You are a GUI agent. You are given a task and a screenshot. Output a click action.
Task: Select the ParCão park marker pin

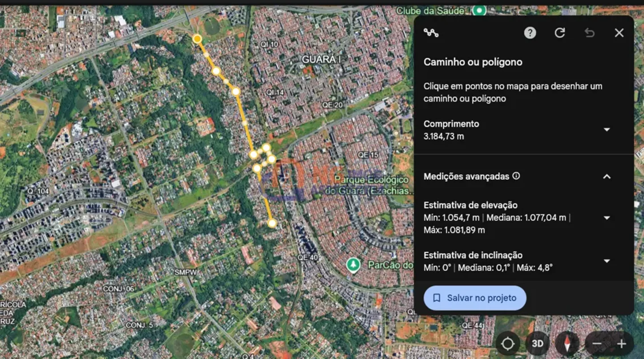354,264
